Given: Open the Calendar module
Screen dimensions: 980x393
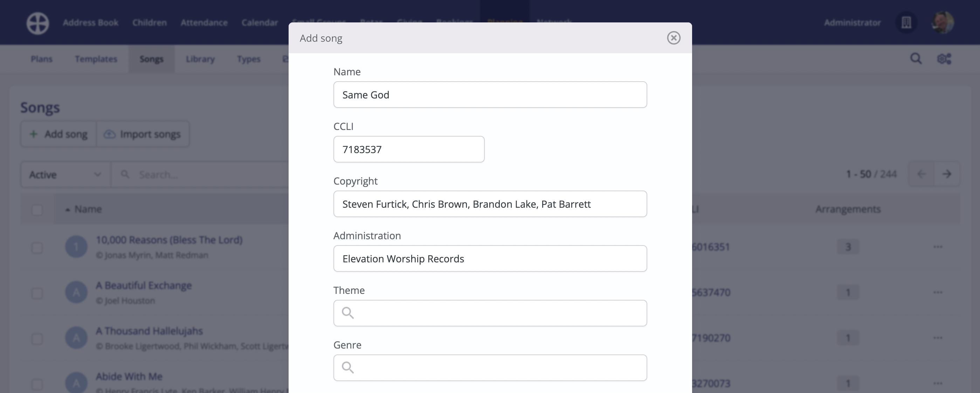Looking at the screenshot, I should 260,22.
